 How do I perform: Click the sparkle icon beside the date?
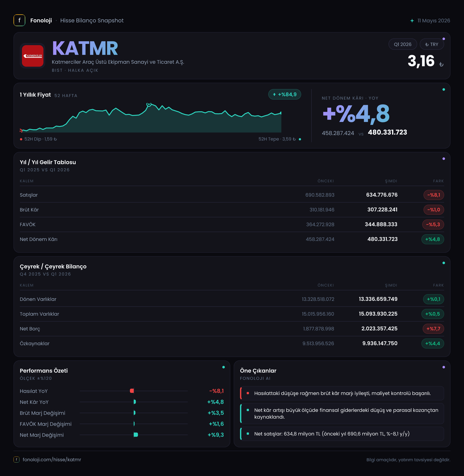[412, 21]
